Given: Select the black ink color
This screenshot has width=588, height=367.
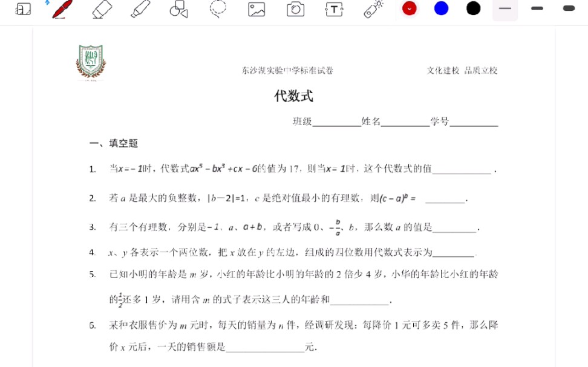Looking at the screenshot, I should click(473, 8).
